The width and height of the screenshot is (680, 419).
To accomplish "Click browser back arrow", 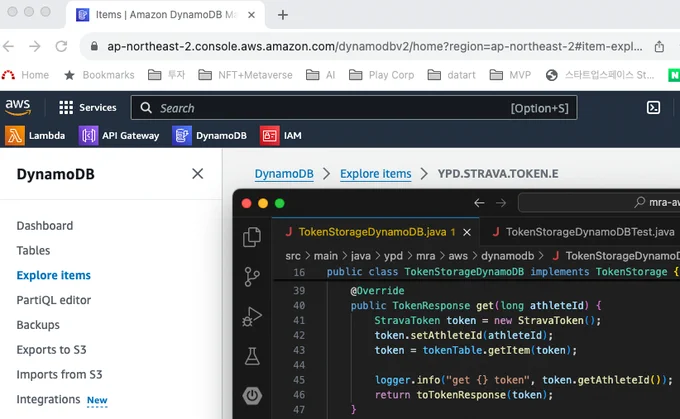I will click(x=9, y=46).
